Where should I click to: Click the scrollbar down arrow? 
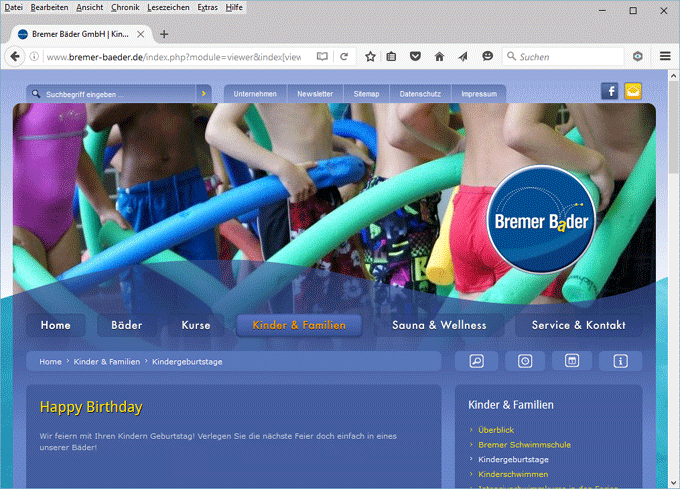point(673,482)
